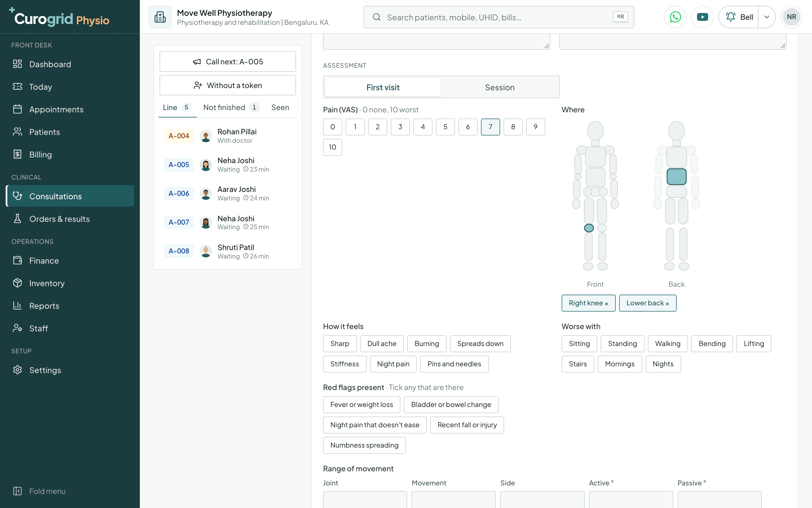Tick Fever or weight loss red flag
812x508 pixels.
click(361, 404)
